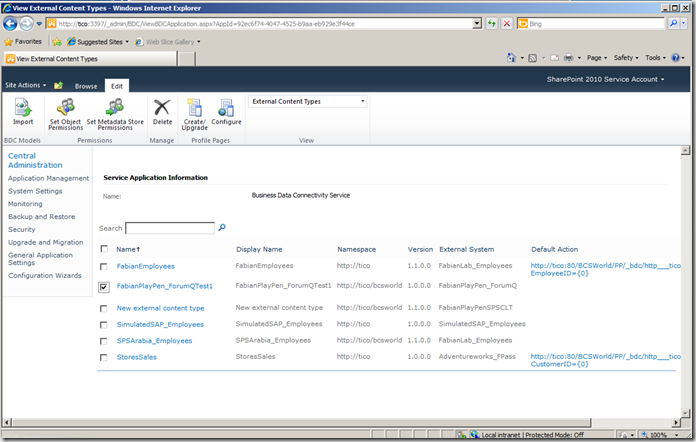This screenshot has width=696, height=442.
Task: Open the Safety menu dropdown
Action: click(626, 58)
